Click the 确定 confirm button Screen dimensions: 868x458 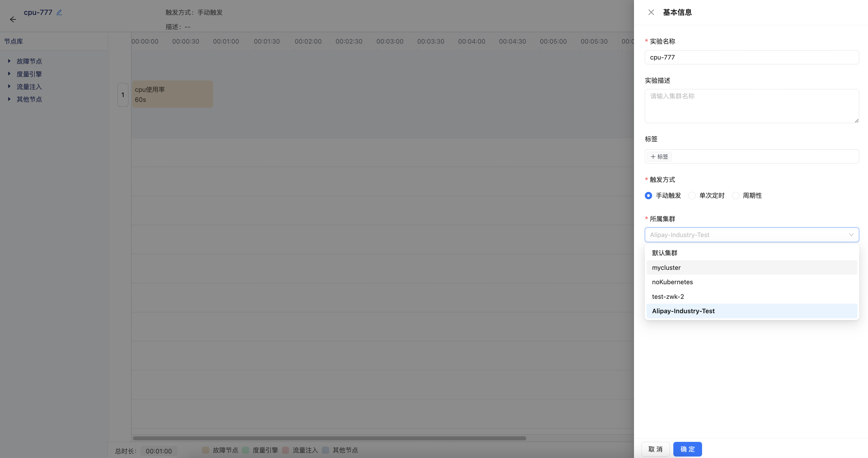pos(687,449)
